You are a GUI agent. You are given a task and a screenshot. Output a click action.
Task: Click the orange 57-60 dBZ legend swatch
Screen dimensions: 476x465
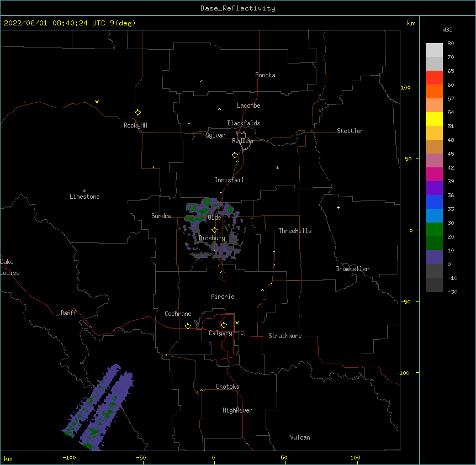pos(434,91)
